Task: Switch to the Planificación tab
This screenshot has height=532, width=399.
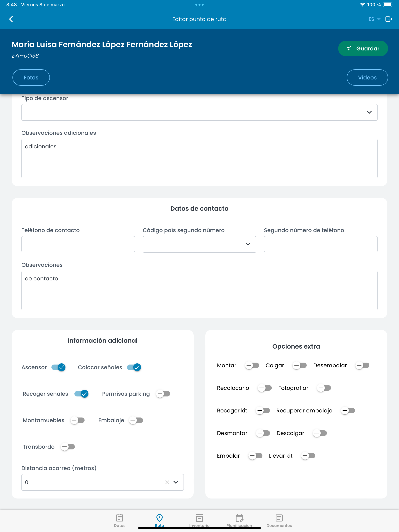Action: [x=239, y=521]
